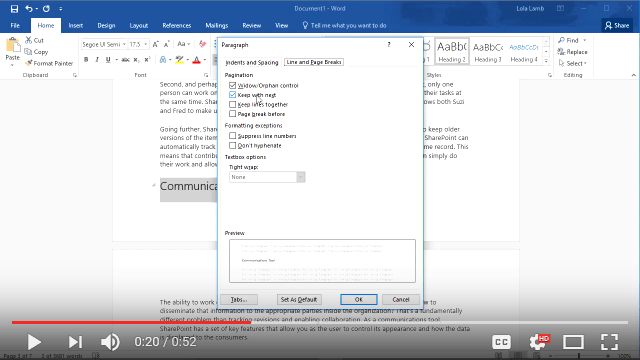Image resolution: width=640 pixels, height=360 pixels.
Task: Switch to the Layout tab
Action: pos(139,25)
